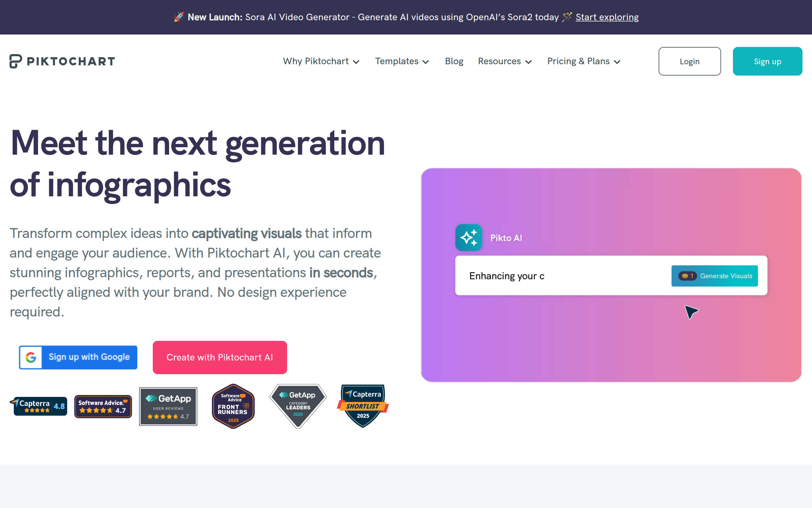812x508 pixels.
Task: Open the Templates dropdown menu
Action: tap(402, 62)
